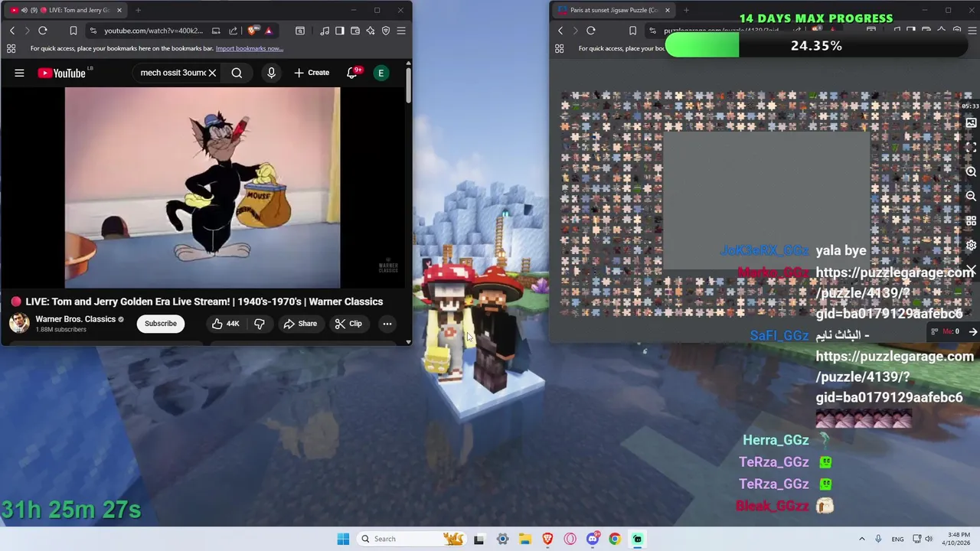Select the LIVE: Tom and Jerry browser tab

tap(65, 10)
